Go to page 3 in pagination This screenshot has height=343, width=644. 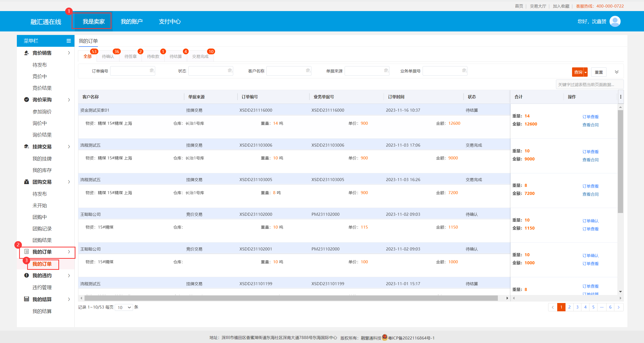click(577, 307)
